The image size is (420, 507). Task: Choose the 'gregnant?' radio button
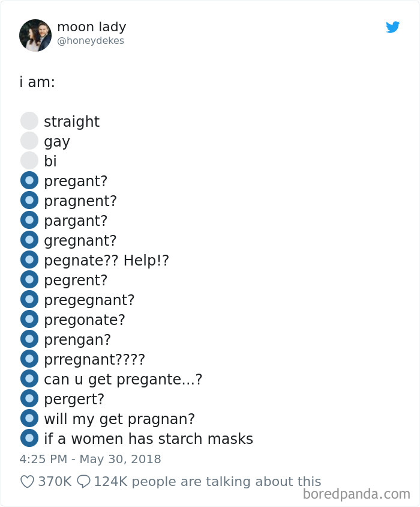pos(29,239)
